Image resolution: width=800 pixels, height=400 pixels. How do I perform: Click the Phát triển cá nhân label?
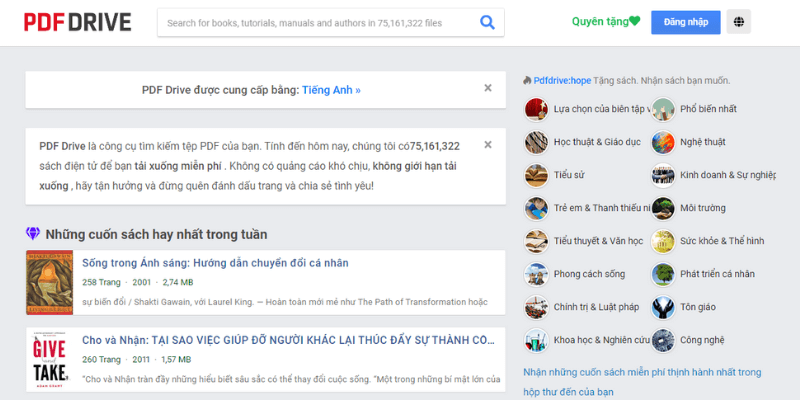pyautogui.click(x=717, y=274)
